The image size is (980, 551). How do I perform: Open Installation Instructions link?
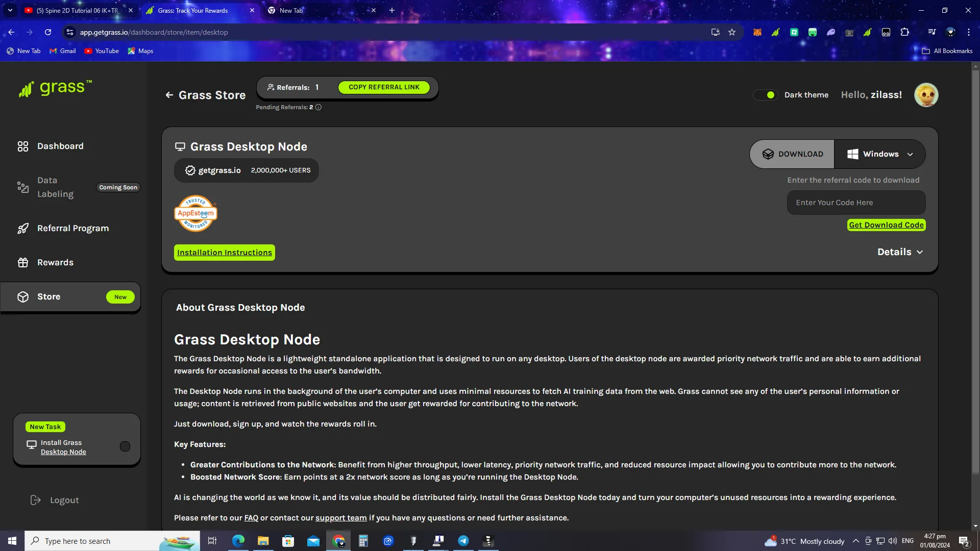(x=225, y=253)
